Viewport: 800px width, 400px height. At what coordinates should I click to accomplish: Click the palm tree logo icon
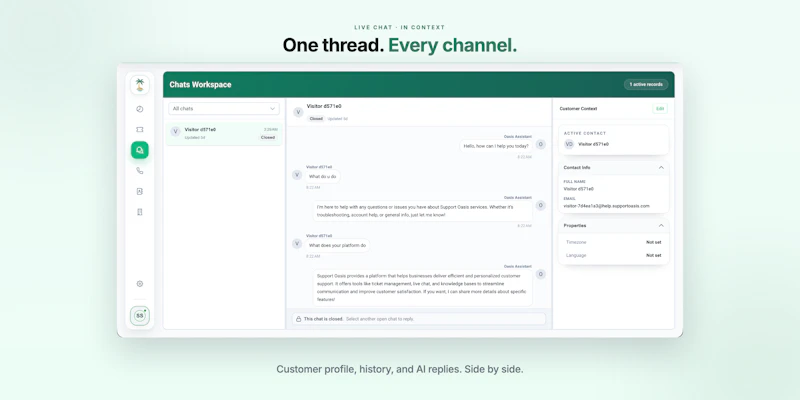(140, 85)
